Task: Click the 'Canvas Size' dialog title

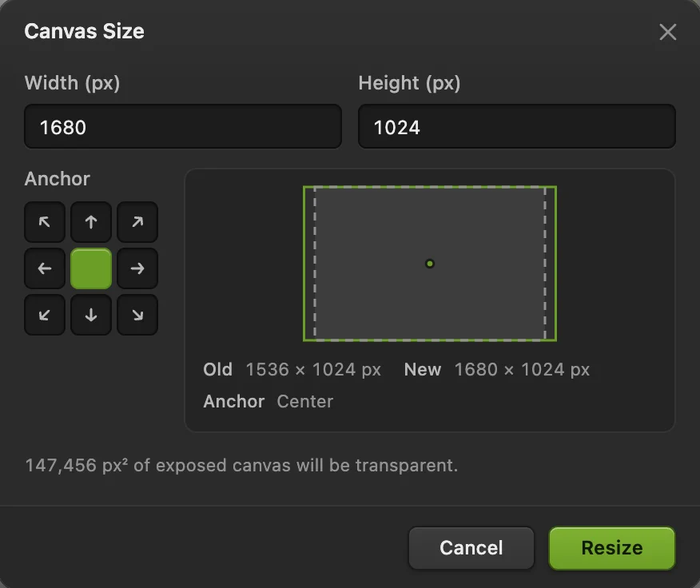Action: coord(85,31)
